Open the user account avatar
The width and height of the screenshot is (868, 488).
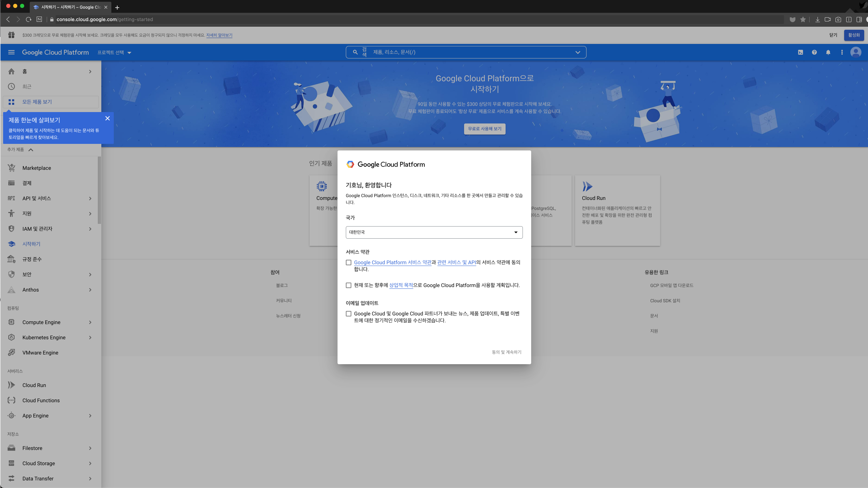point(856,52)
